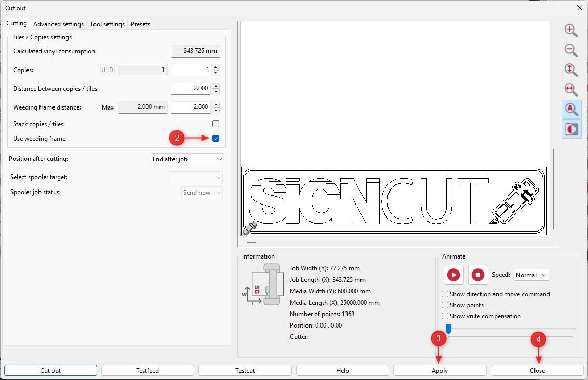This screenshot has width=588, height=380.
Task: Click the Media Length (X) text
Action: (x=335, y=303)
